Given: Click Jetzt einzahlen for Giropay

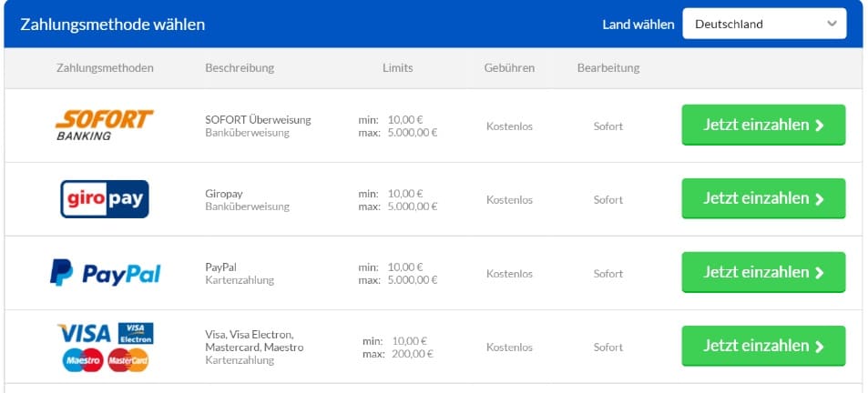Looking at the screenshot, I should (x=763, y=198).
